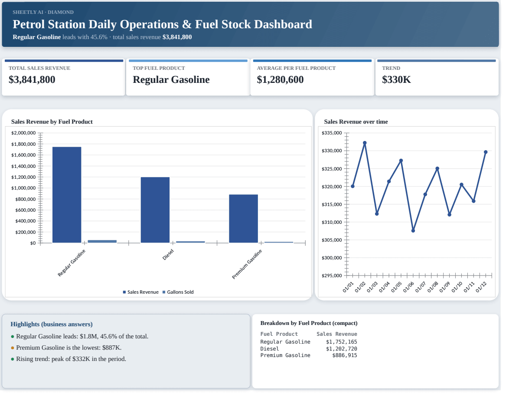Click the Premium Gasoline x-axis label
This screenshot has height=400, width=532.
coord(247,264)
